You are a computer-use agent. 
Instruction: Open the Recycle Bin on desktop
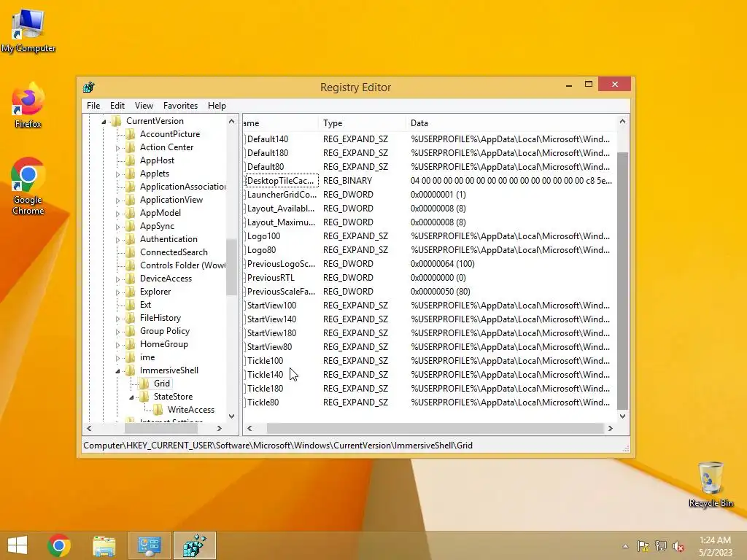pyautogui.click(x=711, y=484)
